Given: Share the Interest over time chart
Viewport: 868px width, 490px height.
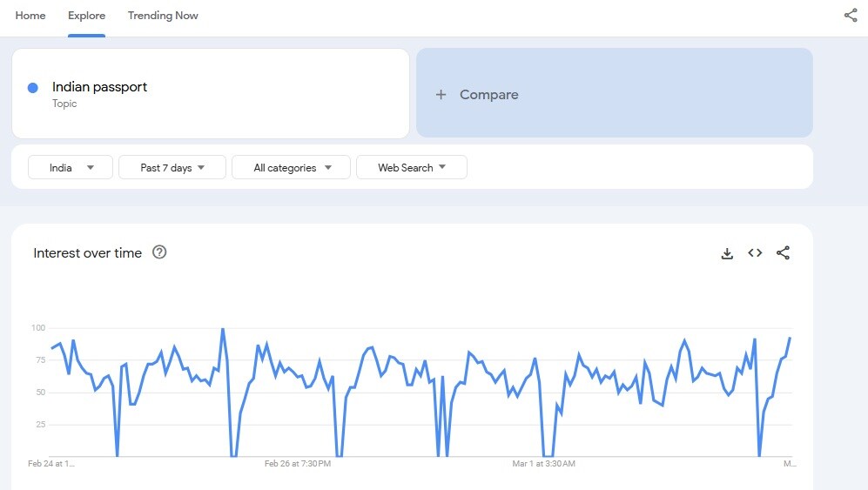Looking at the screenshot, I should [x=783, y=253].
